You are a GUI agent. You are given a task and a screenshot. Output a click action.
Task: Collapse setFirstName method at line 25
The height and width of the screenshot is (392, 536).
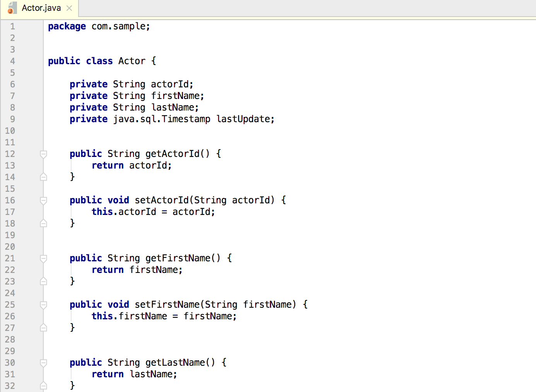coord(44,305)
